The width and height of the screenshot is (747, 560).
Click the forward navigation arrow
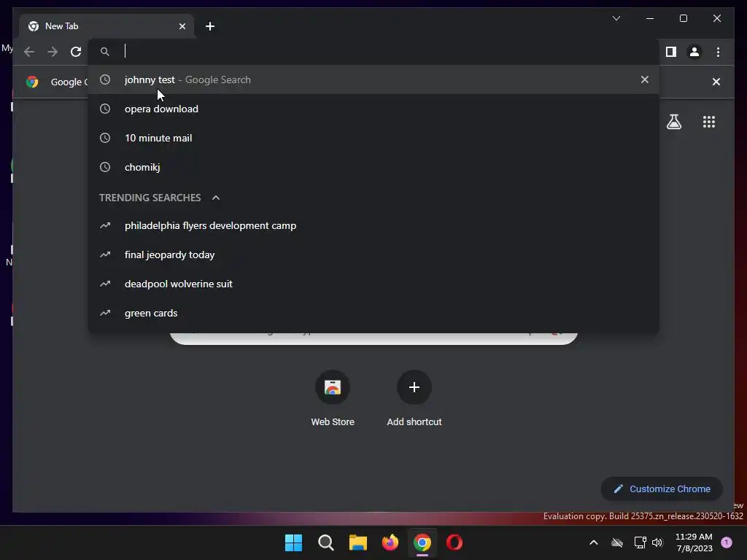pos(53,52)
